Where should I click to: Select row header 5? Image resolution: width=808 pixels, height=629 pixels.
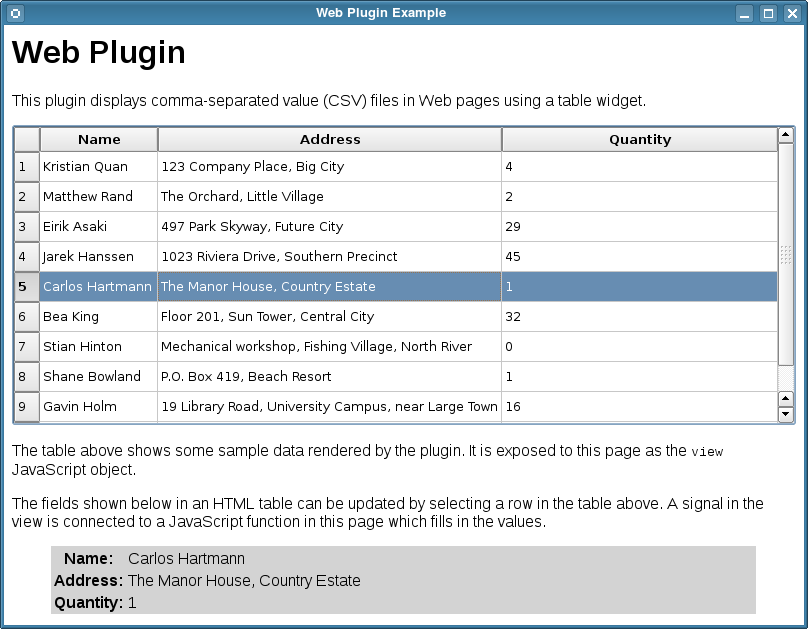click(x=27, y=286)
